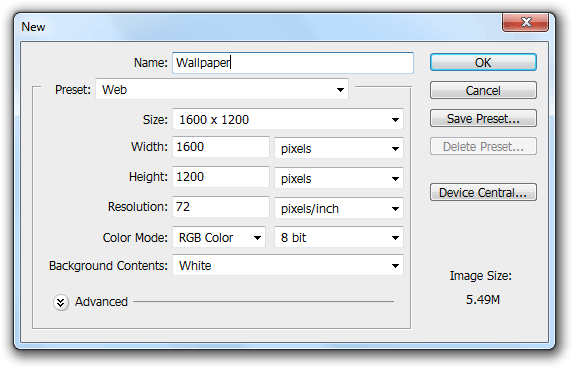Open the Width units dropdown
This screenshot has width=574, height=369.
click(339, 148)
